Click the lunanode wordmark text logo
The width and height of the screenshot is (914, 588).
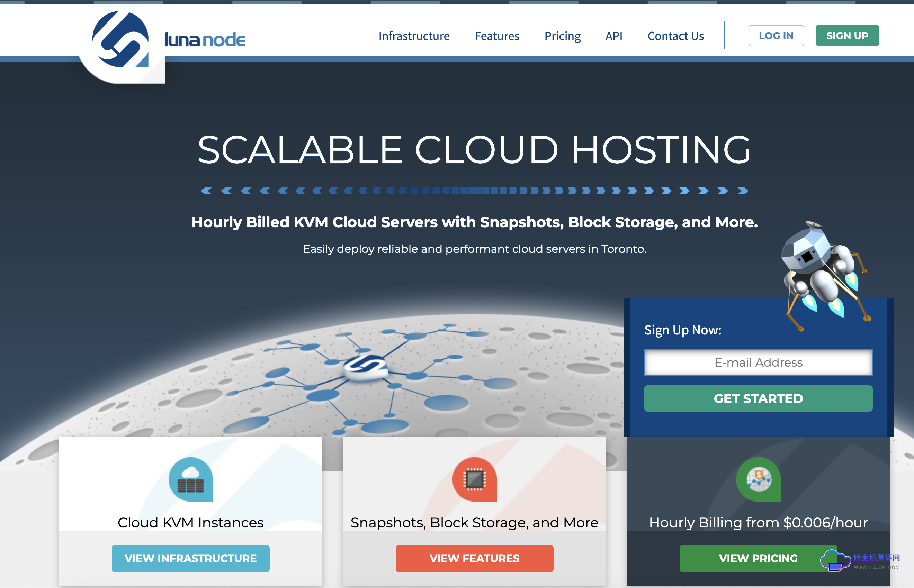tap(205, 40)
